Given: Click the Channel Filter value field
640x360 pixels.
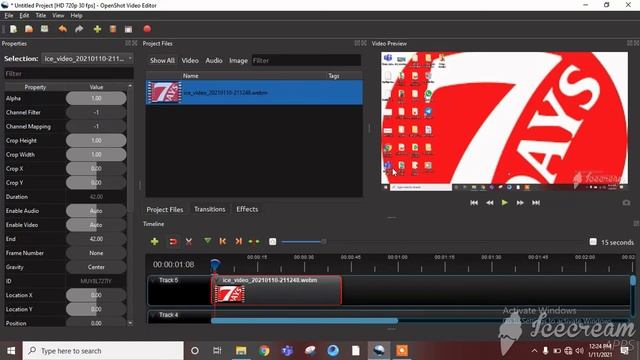Looking at the screenshot, I should tap(96, 112).
